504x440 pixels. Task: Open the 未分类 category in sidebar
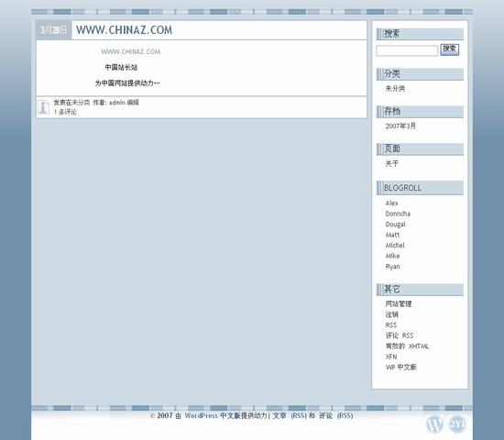(395, 88)
